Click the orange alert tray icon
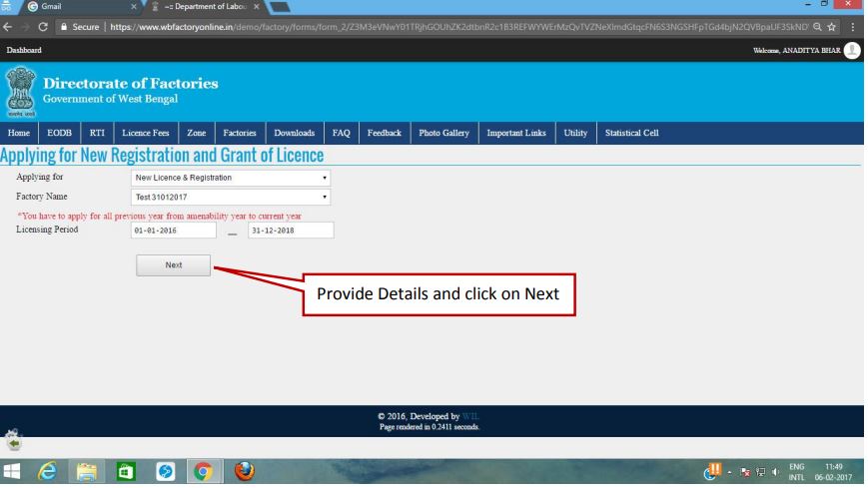 tap(712, 471)
